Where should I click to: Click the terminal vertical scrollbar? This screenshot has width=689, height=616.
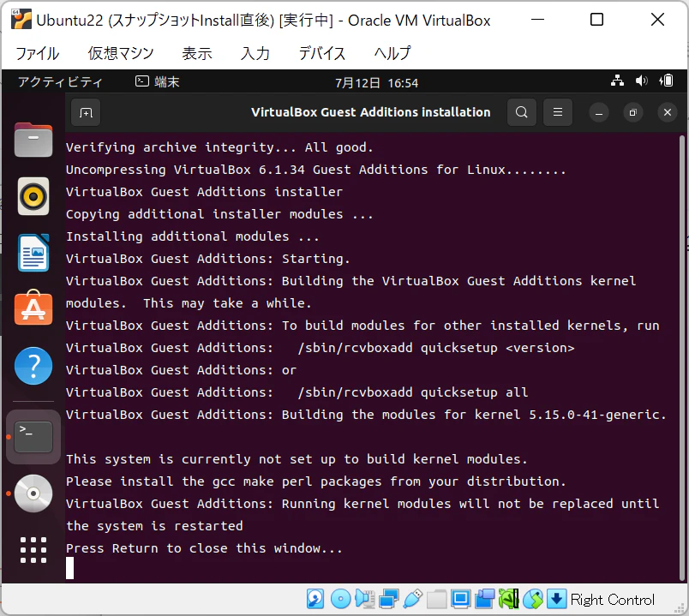click(x=681, y=357)
